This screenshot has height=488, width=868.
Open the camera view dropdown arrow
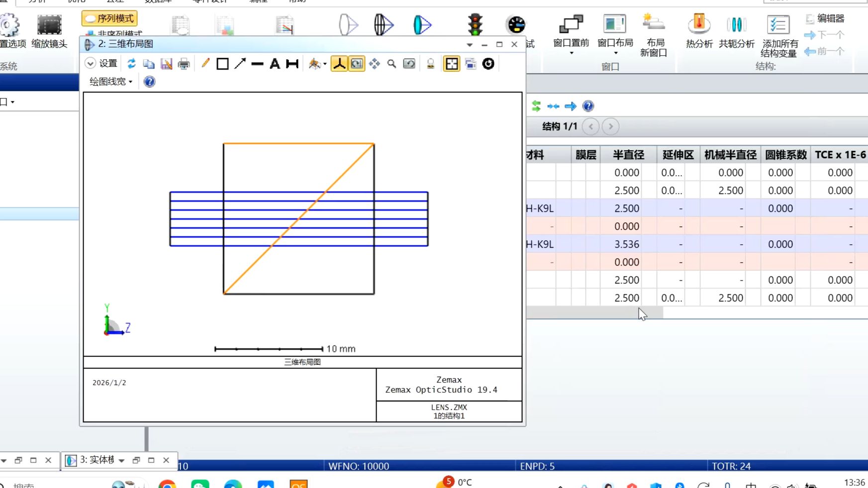[x=325, y=64]
